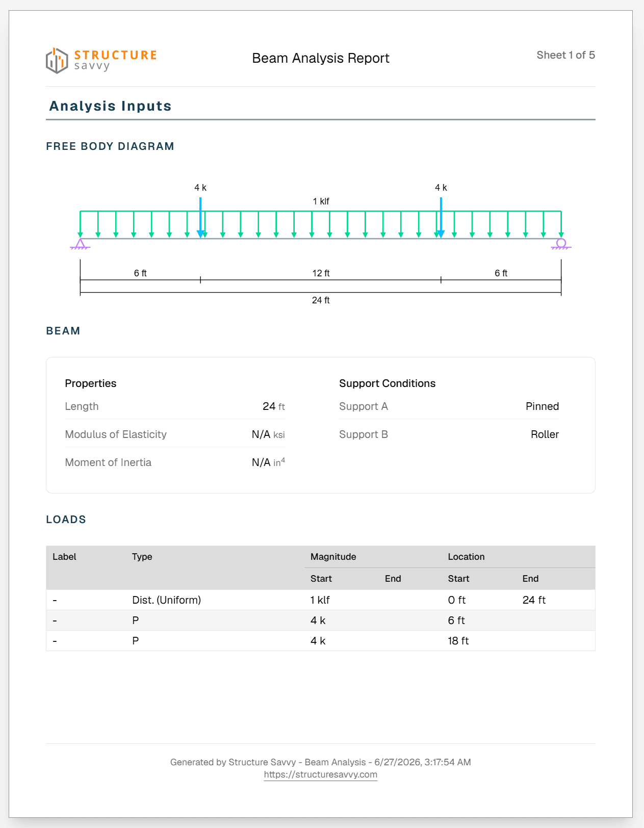Screen dimensions: 644x828
Task: Select the '0 ft' location start cell
Action: [x=457, y=600]
